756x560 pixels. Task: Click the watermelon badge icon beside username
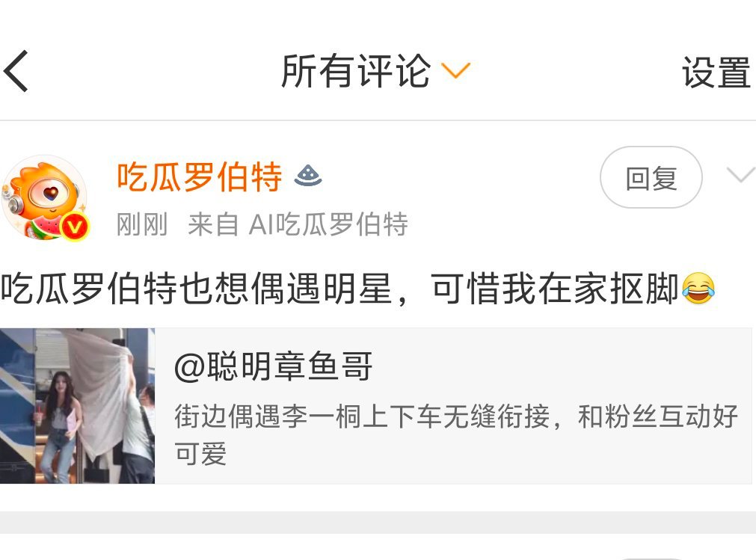click(309, 176)
